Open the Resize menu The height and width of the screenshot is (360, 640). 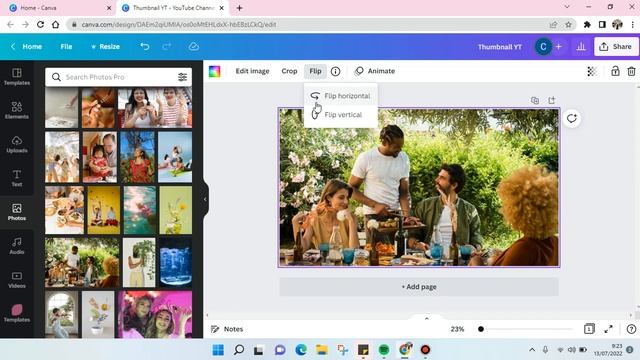pyautogui.click(x=105, y=47)
